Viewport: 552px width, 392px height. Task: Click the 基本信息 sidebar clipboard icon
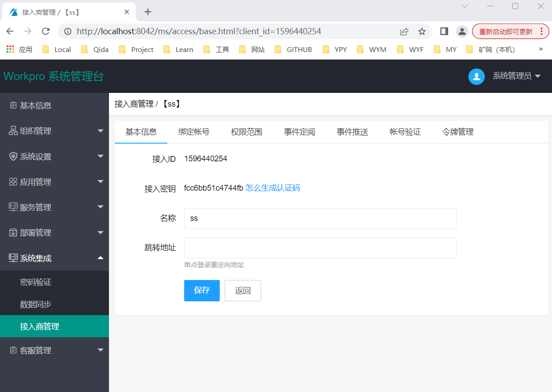point(13,105)
